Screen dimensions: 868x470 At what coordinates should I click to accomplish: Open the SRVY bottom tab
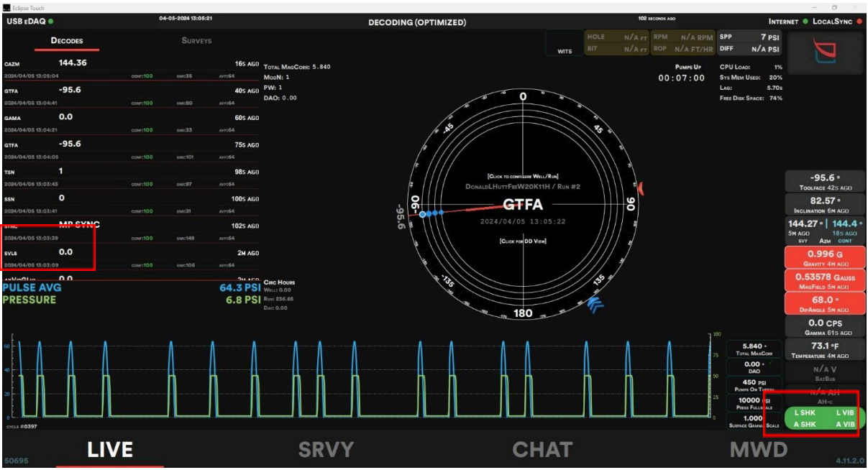(x=326, y=450)
